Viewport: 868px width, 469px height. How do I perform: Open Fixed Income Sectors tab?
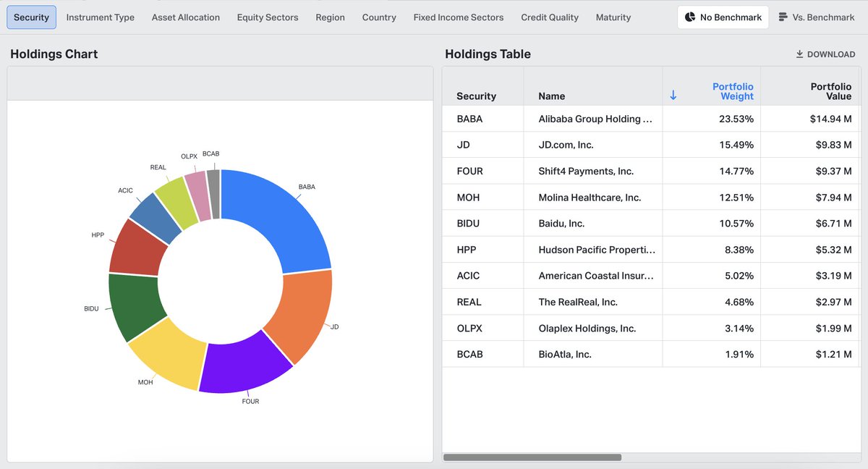[x=459, y=17]
